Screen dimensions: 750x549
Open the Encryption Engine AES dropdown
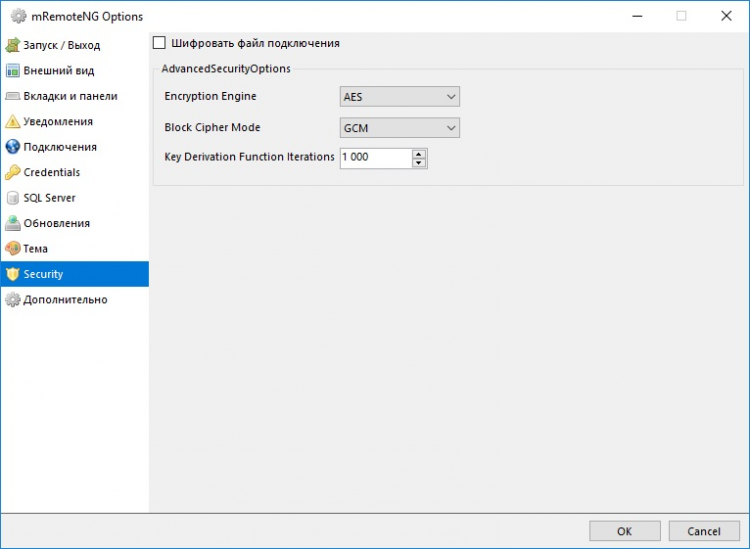point(400,97)
